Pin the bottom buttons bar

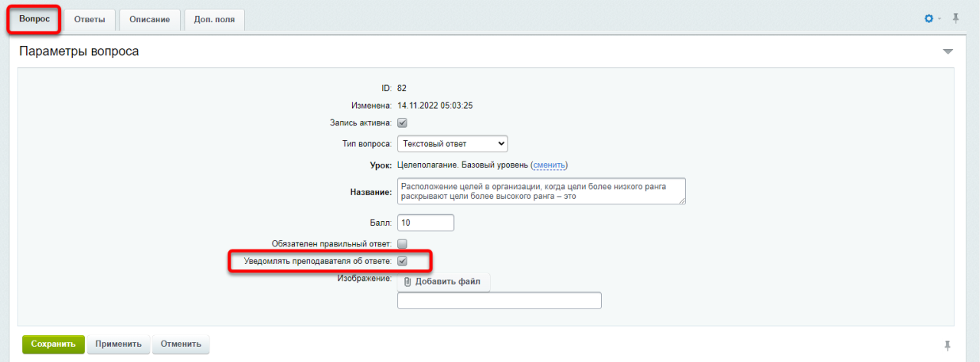[x=947, y=345]
